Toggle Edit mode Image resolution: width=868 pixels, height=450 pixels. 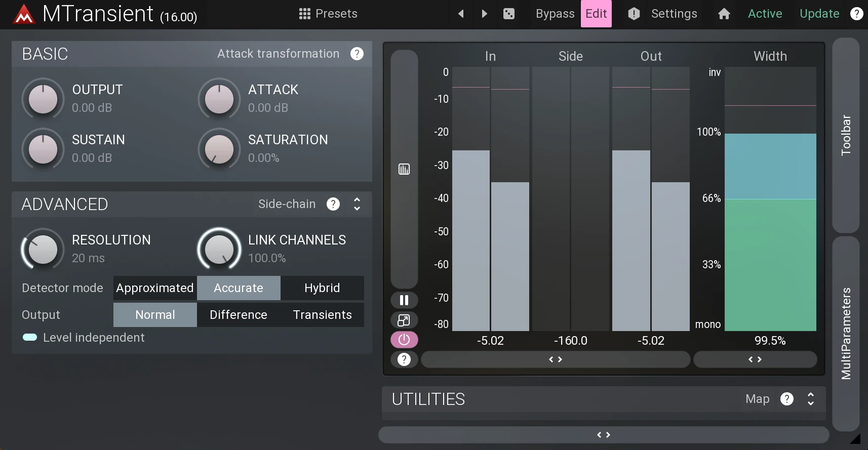click(x=596, y=14)
